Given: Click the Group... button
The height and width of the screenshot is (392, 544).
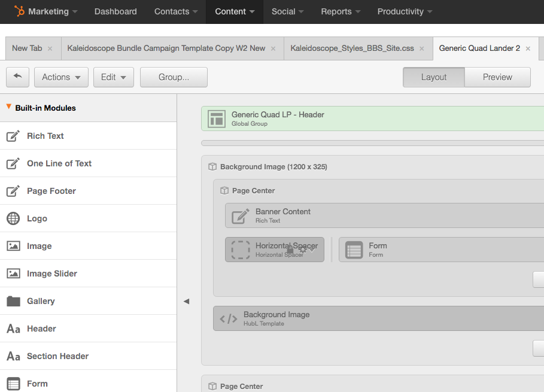Looking at the screenshot, I should [x=174, y=77].
